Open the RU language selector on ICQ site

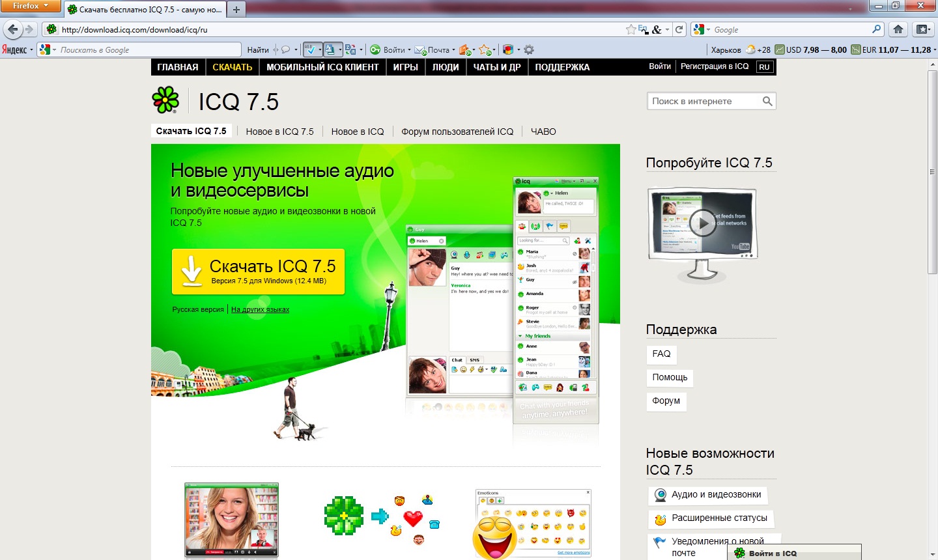coord(765,66)
